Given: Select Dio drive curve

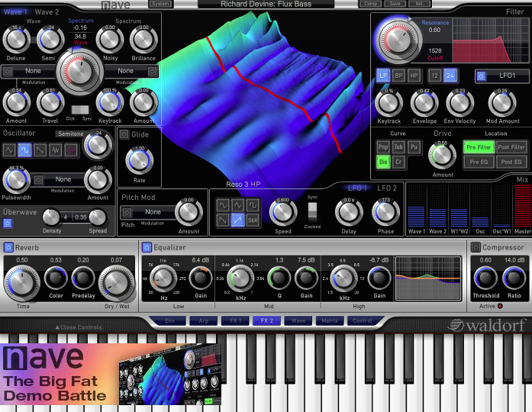Looking at the screenshot, I should 383,162.
